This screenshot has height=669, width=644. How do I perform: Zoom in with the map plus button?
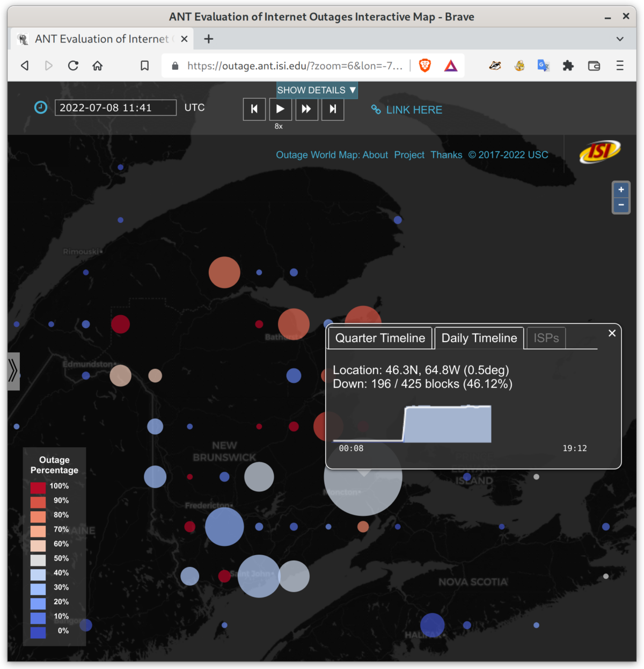[621, 190]
